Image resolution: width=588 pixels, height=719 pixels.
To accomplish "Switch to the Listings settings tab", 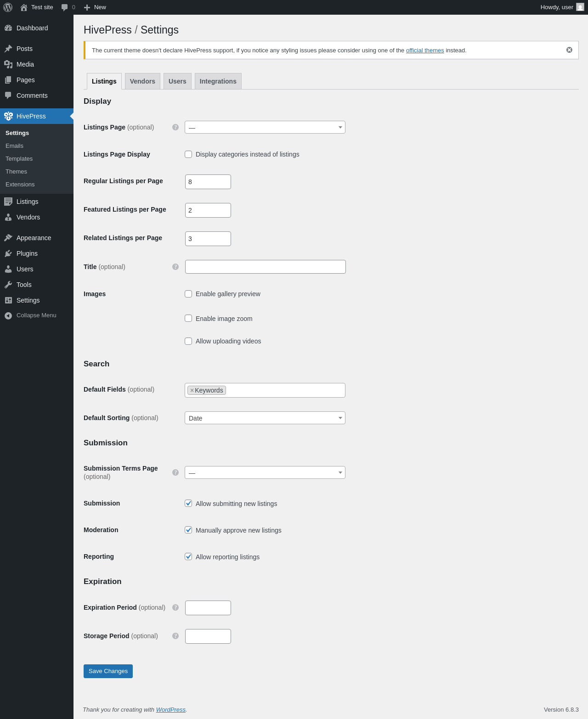I will click(x=104, y=81).
